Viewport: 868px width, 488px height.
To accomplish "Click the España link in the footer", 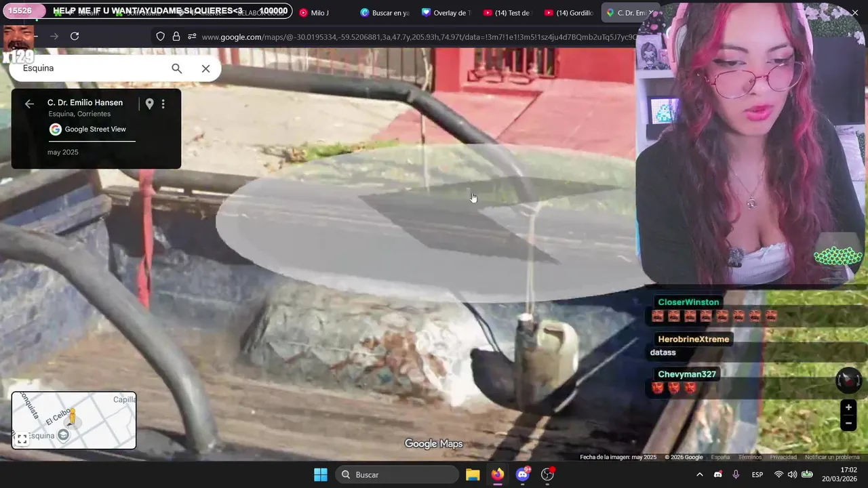I will (720, 457).
